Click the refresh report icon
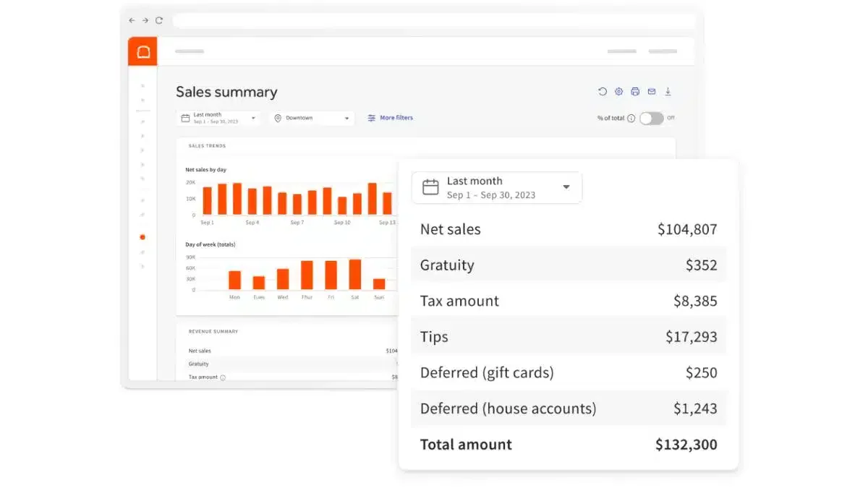This screenshot has height=488, width=868. point(603,92)
